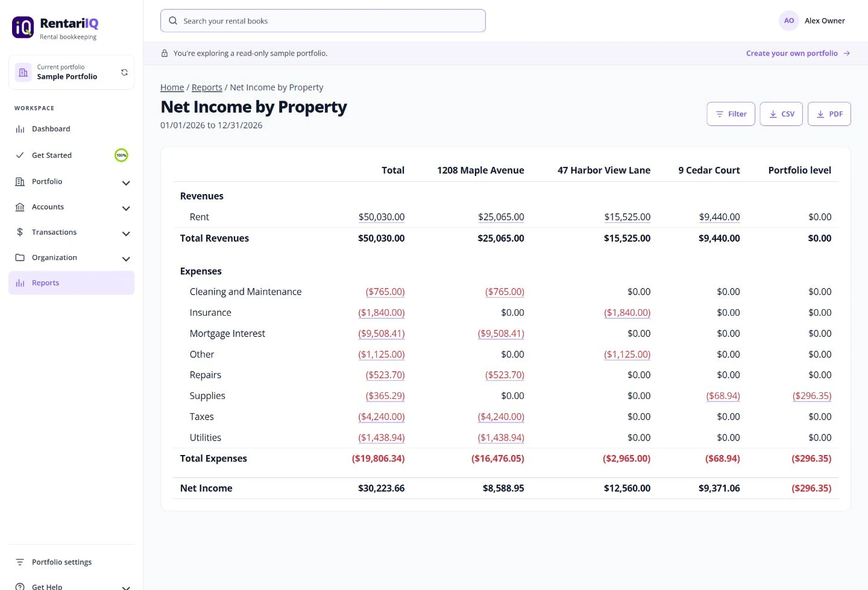Viewport: 868px width, 590px height.
Task: Open the $15,525.00 Rent for Harbor View Lane
Action: (627, 217)
